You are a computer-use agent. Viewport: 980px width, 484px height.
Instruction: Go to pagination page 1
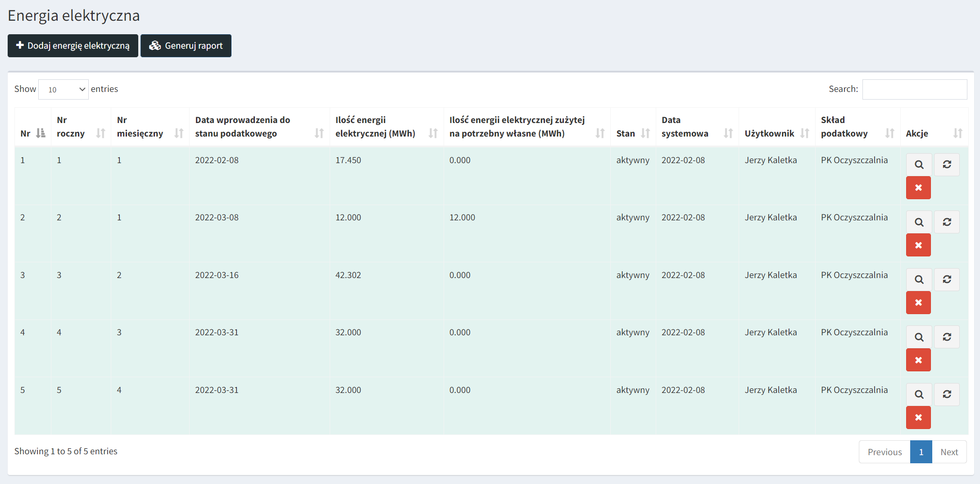coord(921,452)
